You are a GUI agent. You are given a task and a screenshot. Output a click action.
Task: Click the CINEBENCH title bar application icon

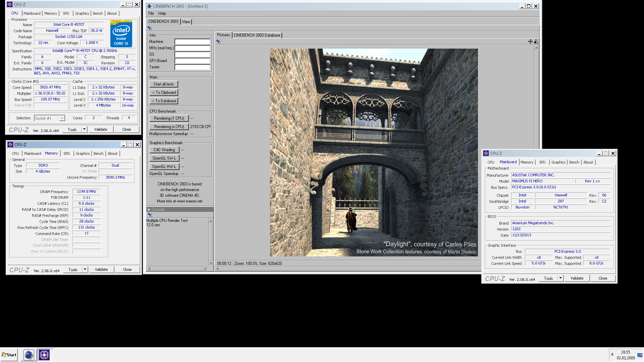coord(150,6)
